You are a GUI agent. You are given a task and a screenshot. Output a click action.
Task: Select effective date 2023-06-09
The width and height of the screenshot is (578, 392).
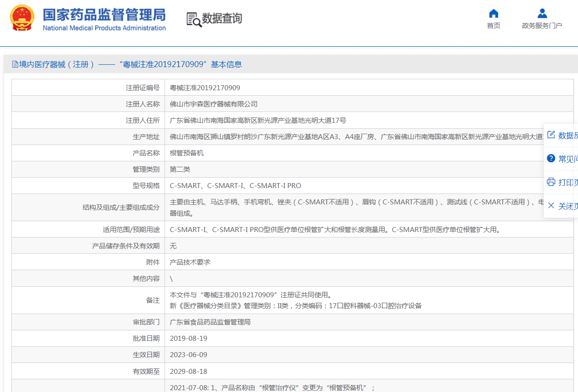(189, 354)
